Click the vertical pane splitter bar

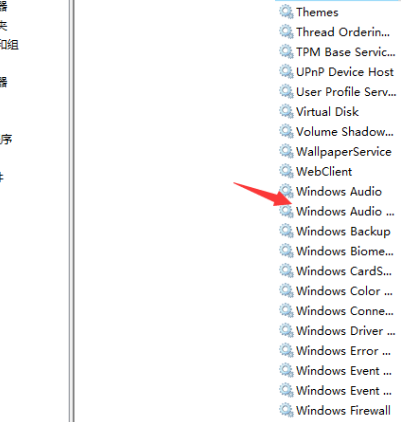tap(71, 211)
